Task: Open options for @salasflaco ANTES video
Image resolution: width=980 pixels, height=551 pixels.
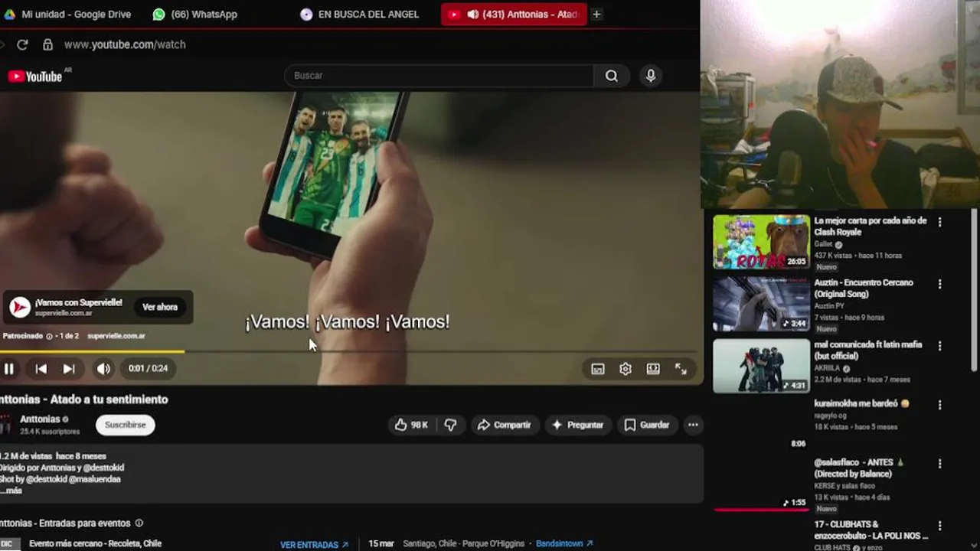Action: point(939,464)
